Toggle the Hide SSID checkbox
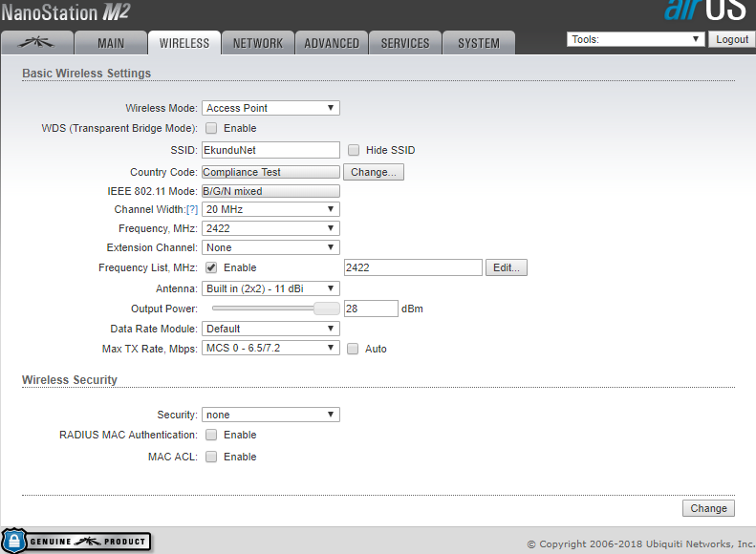 [354, 150]
